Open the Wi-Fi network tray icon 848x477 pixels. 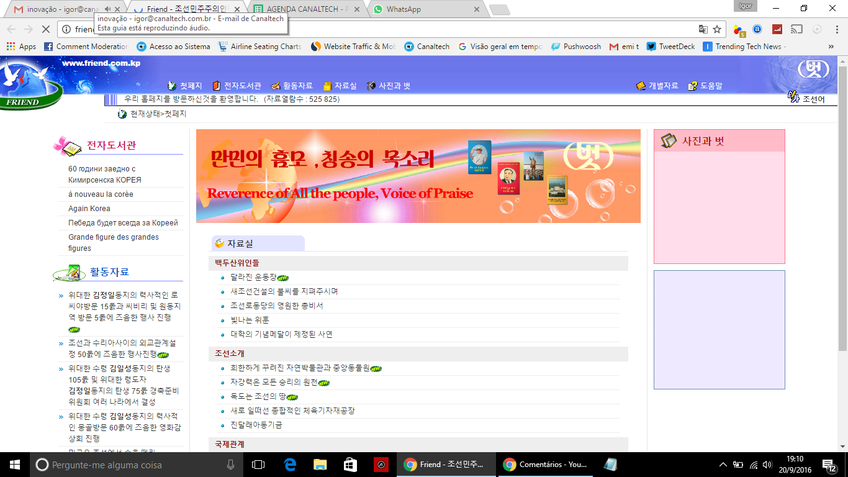click(753, 465)
